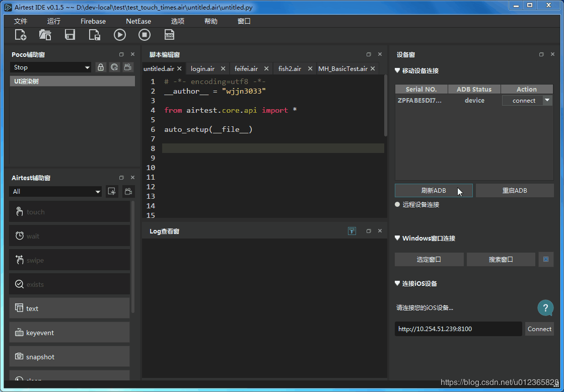This screenshot has width=564, height=392.
Task: Click the Poco refresh UI tree icon
Action: pos(114,67)
